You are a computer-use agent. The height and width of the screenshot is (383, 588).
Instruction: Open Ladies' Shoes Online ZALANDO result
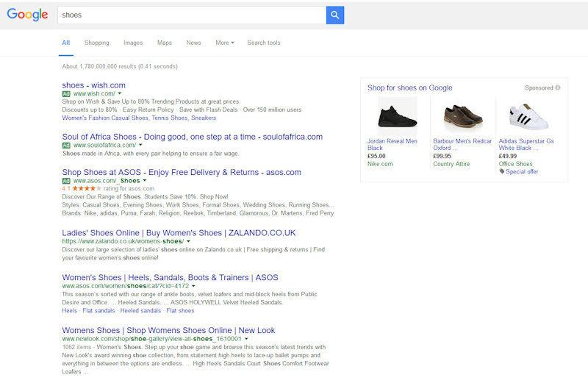(179, 232)
